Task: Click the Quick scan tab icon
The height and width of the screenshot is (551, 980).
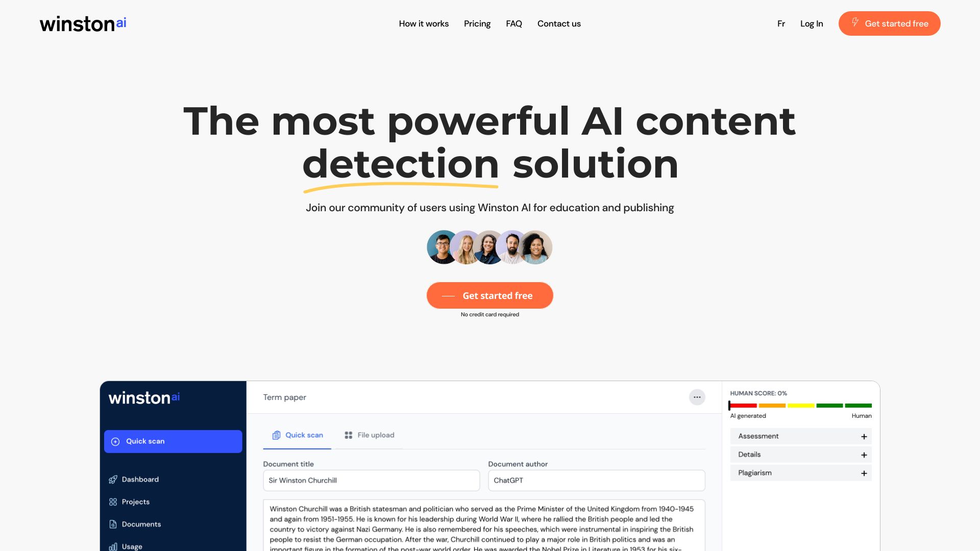Action: pyautogui.click(x=277, y=435)
